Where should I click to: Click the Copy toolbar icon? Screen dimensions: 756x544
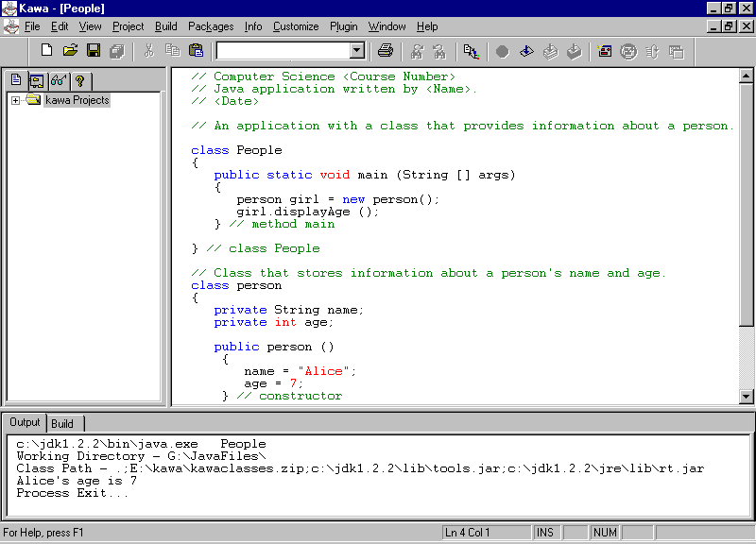172,50
